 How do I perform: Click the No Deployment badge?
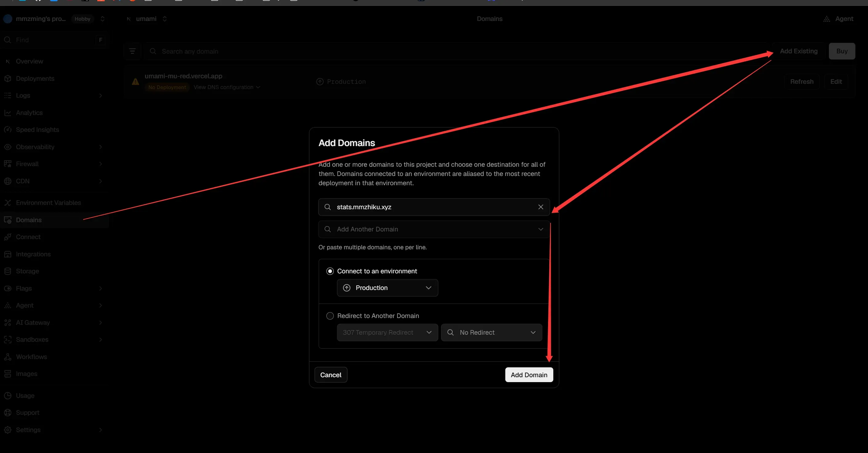coord(167,87)
